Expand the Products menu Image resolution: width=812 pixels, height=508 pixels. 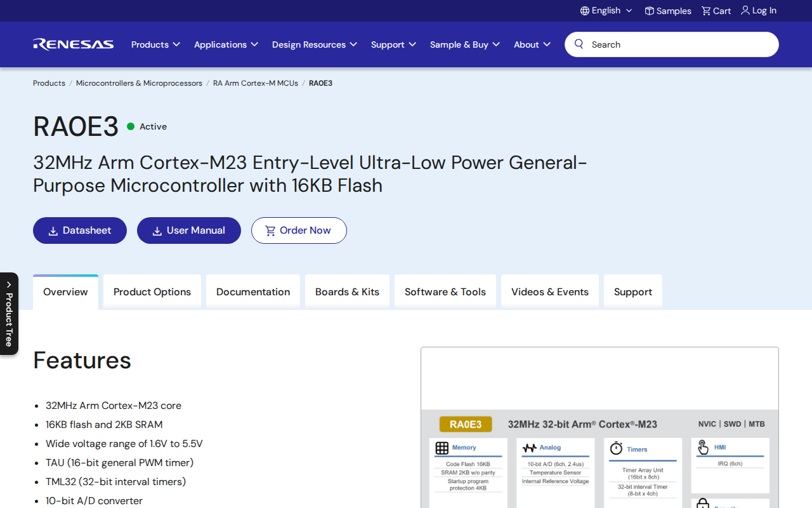[156, 44]
